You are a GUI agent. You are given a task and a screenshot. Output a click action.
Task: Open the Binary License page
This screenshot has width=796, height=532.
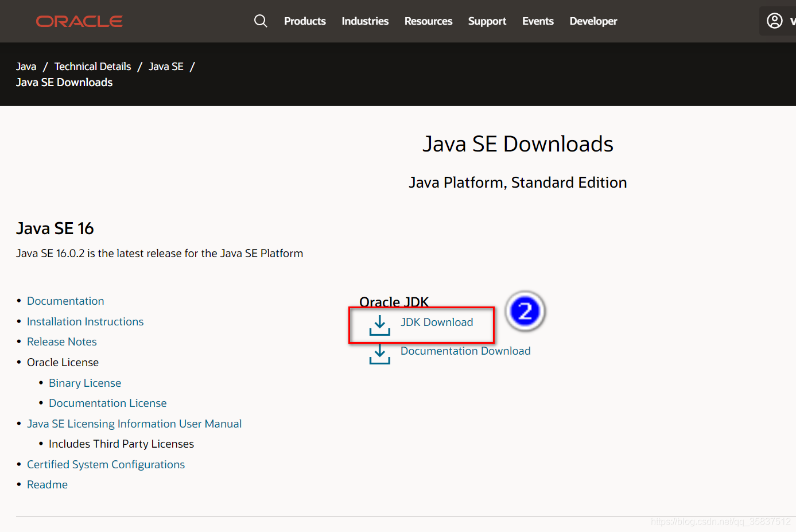point(85,383)
